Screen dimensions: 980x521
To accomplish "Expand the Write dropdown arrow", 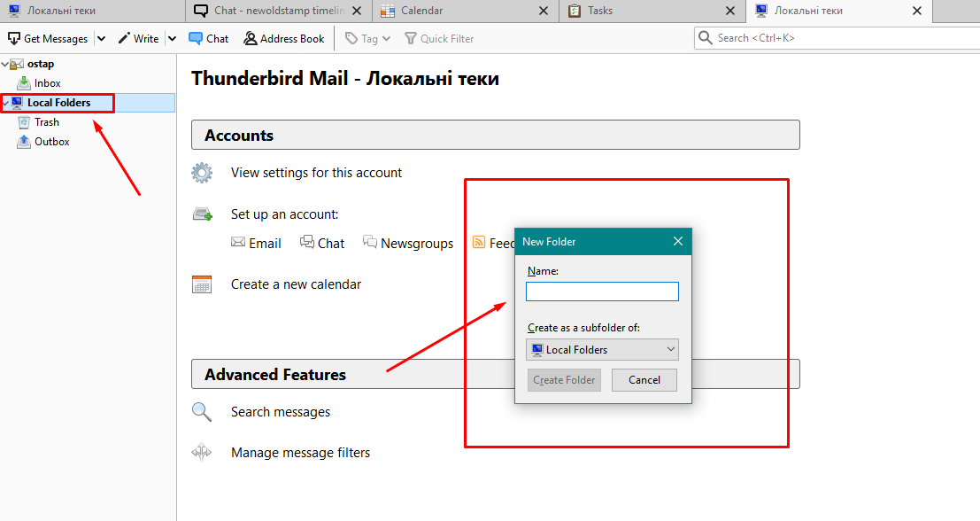I will [x=172, y=39].
